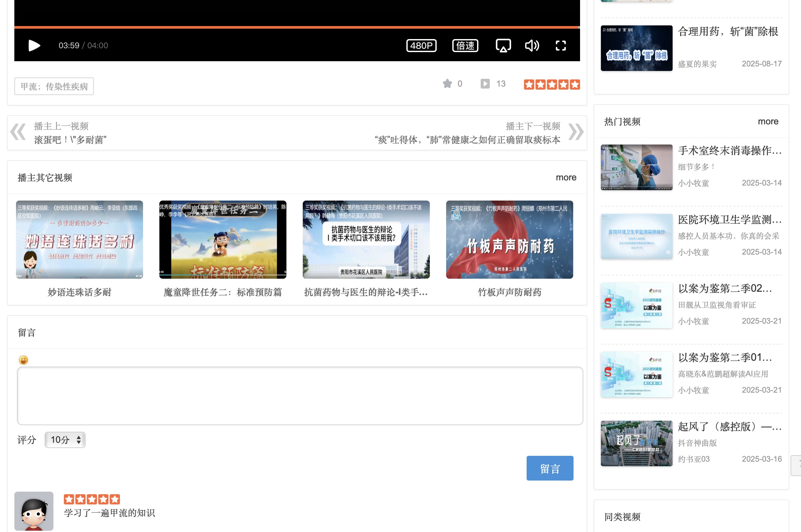Go to next video arrow

tap(576, 132)
